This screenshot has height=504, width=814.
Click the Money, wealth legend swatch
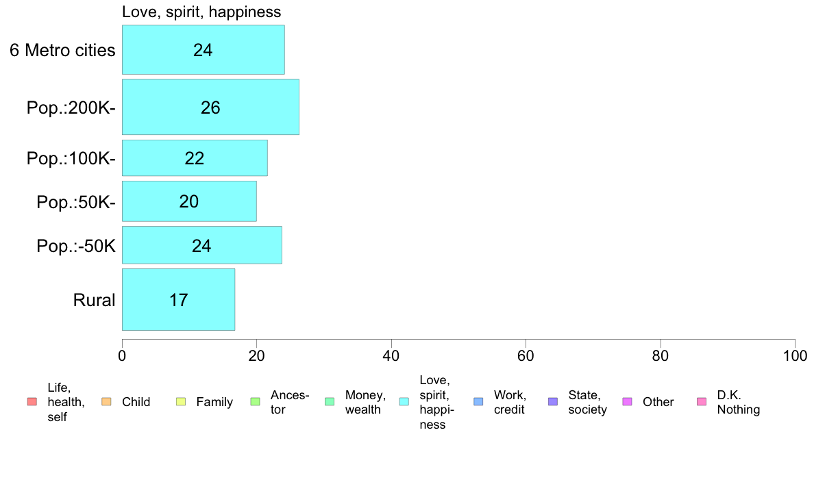[330, 402]
